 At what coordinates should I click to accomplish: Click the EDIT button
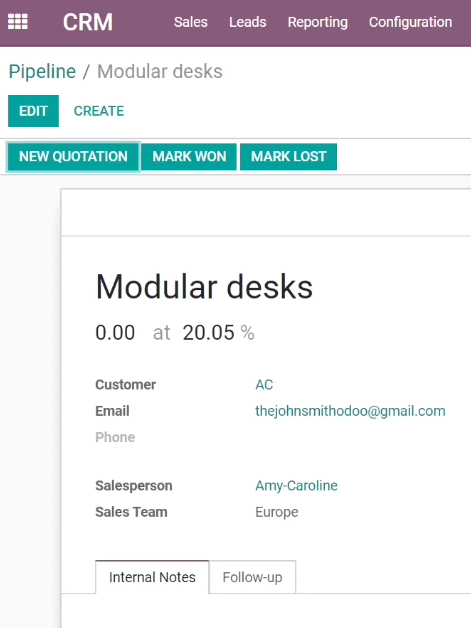pos(33,111)
